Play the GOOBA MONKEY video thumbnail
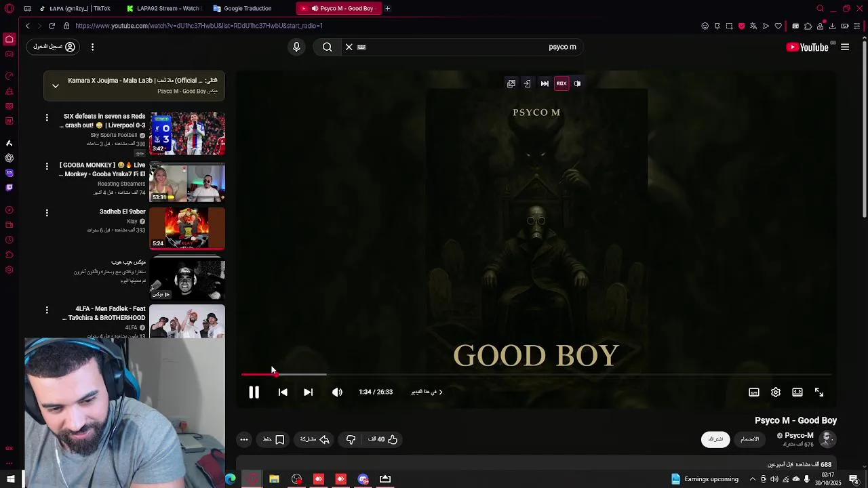The image size is (868, 488). tap(187, 182)
